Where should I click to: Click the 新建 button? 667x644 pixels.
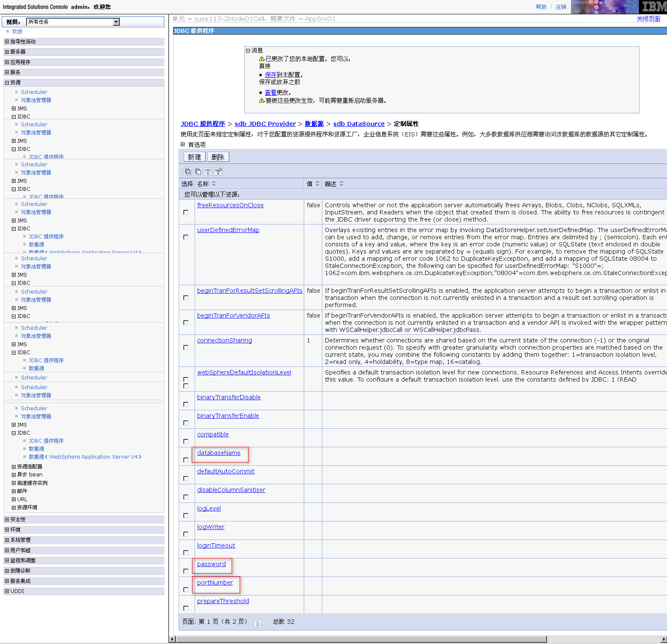click(194, 157)
